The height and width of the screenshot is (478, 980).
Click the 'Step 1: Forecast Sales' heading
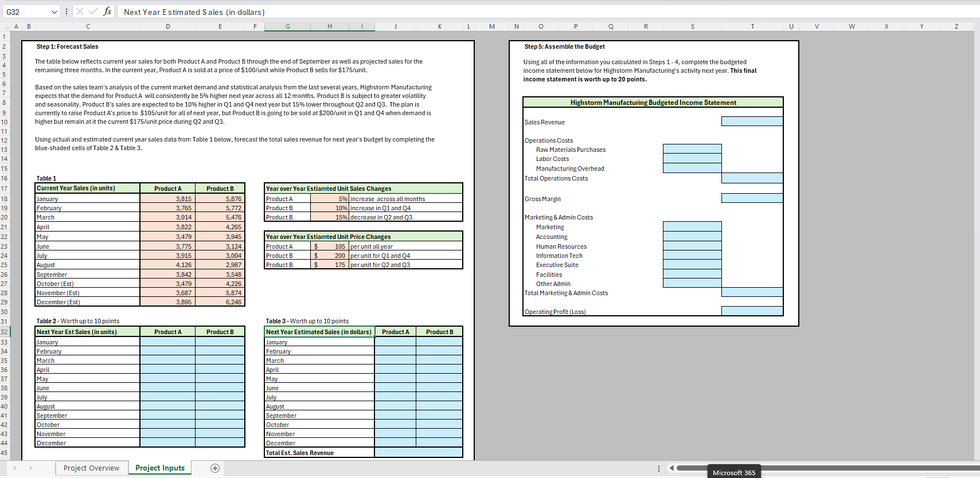67,46
